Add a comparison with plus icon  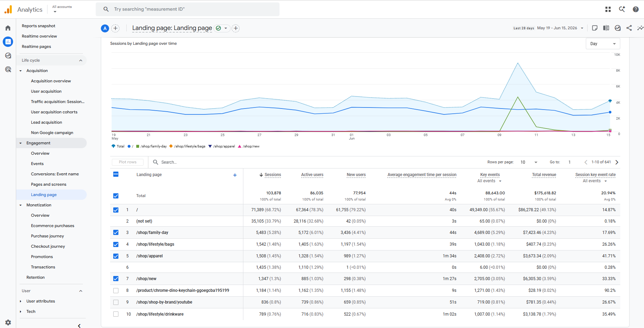pos(116,28)
